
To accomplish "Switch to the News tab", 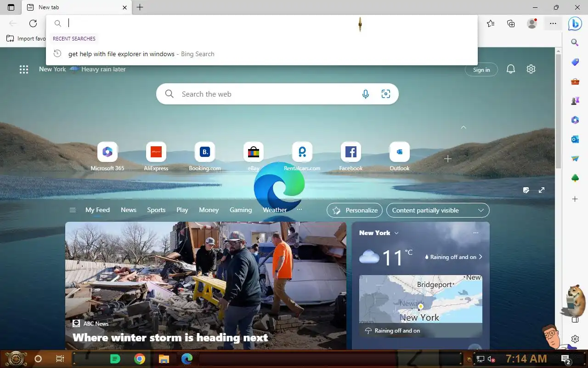I will pos(129,210).
